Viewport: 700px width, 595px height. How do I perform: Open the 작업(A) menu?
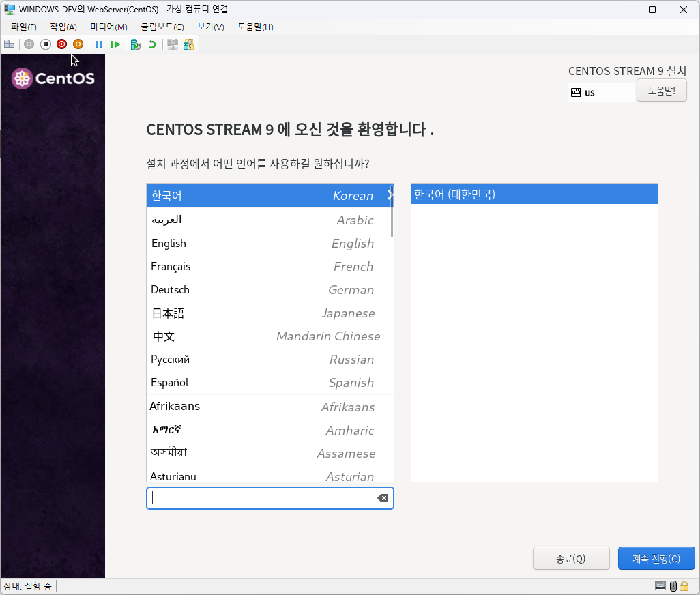coord(63,27)
